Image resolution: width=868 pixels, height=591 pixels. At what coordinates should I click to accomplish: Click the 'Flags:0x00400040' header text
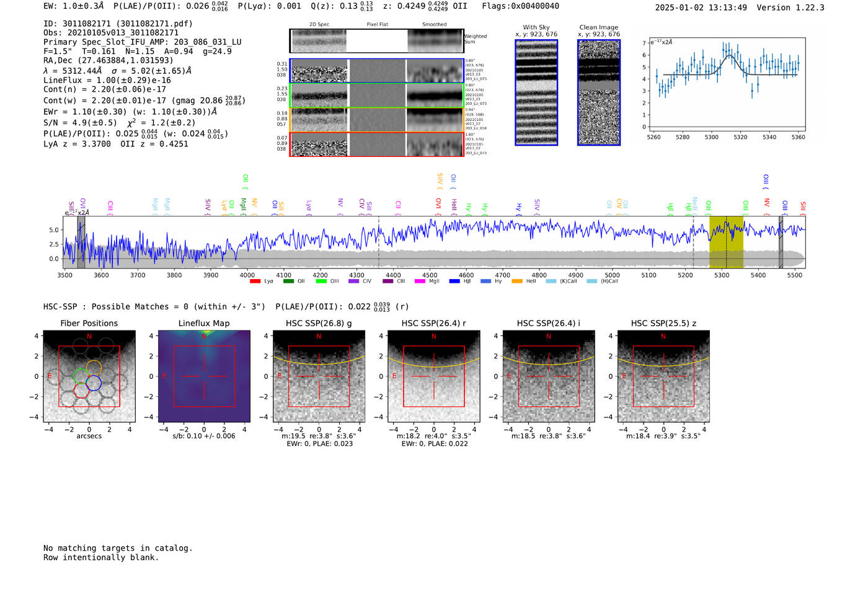pos(520,6)
